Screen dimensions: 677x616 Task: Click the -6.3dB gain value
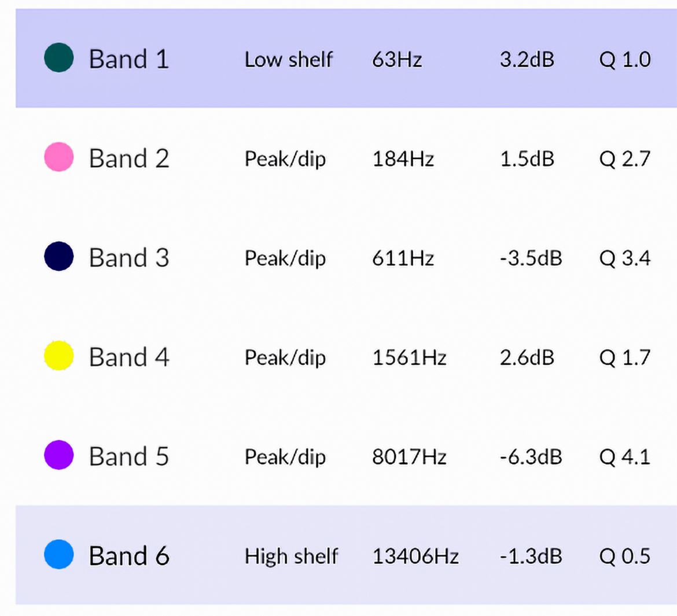click(x=531, y=457)
